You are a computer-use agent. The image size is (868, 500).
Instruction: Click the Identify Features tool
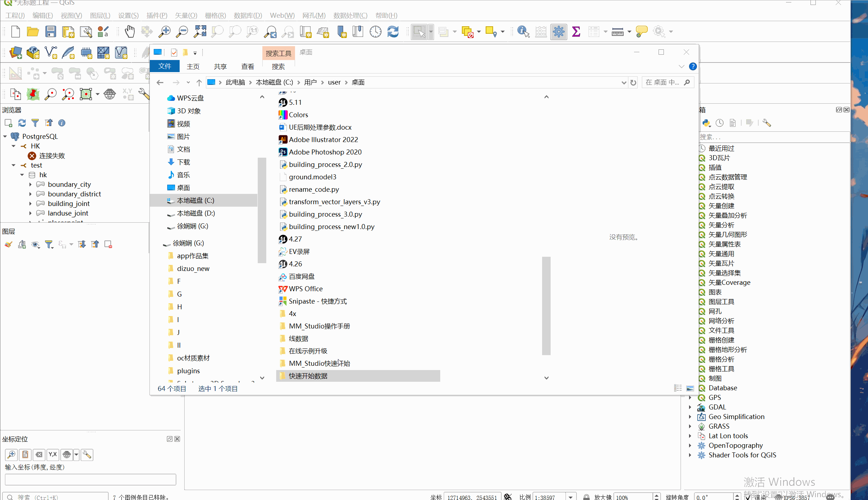coord(523,32)
